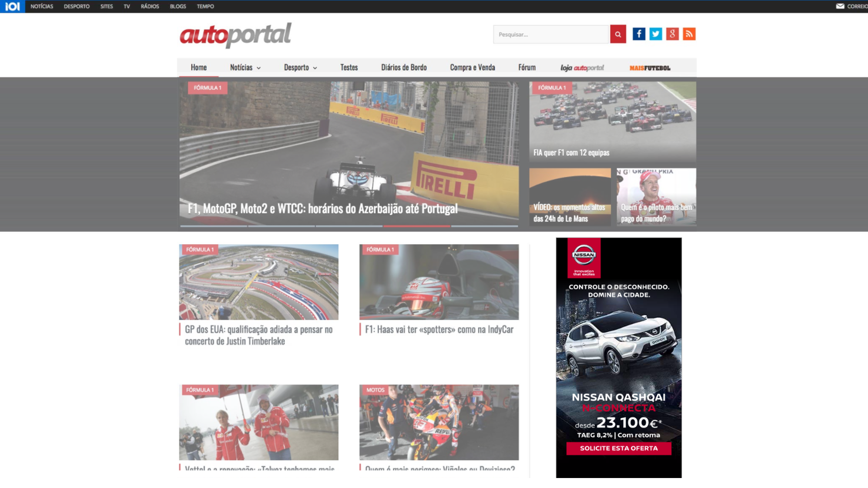Open the GP dos EUA circuit thumbnail
Viewport: 868px width, 488px height.
coord(259,282)
